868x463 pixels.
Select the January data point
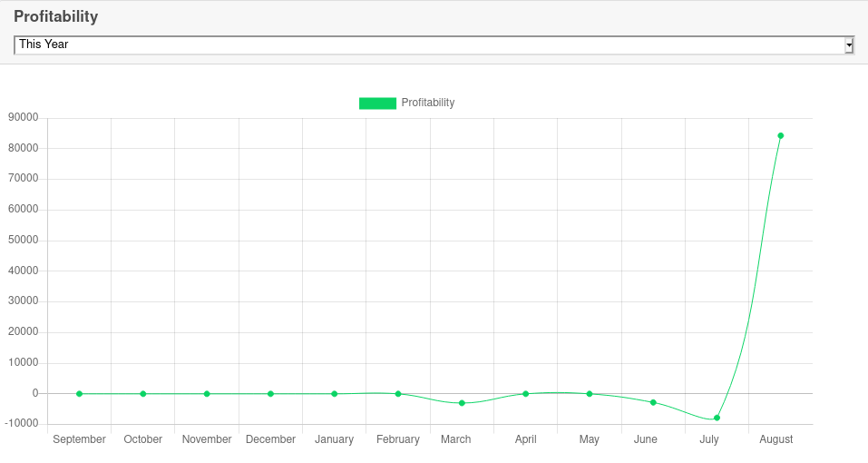(335, 394)
